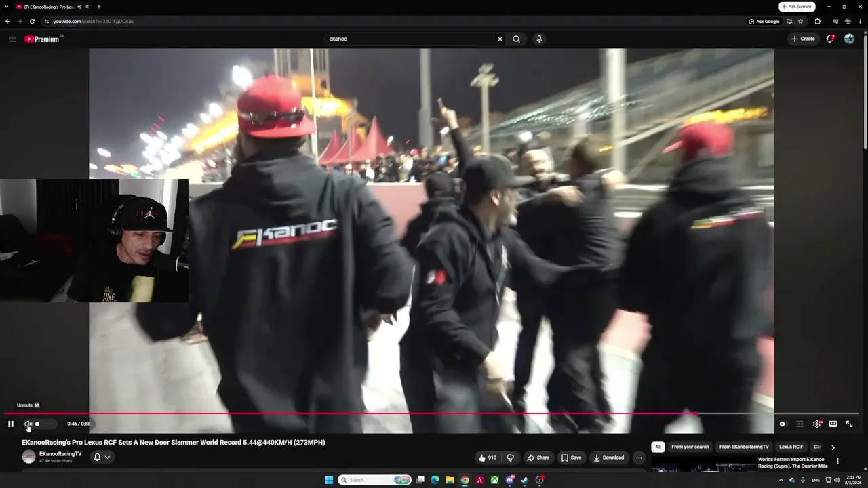Select the 'All' filter chip
The width and height of the screenshot is (868, 488).
[x=658, y=447]
